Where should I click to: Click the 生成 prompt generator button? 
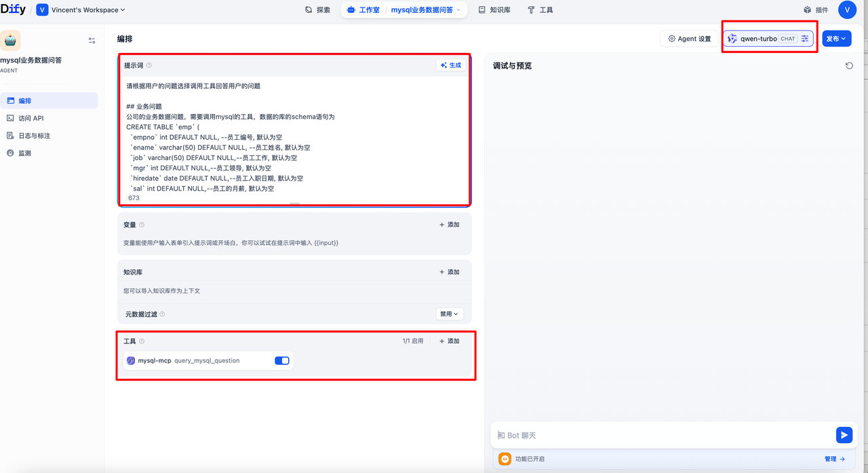[x=451, y=65]
